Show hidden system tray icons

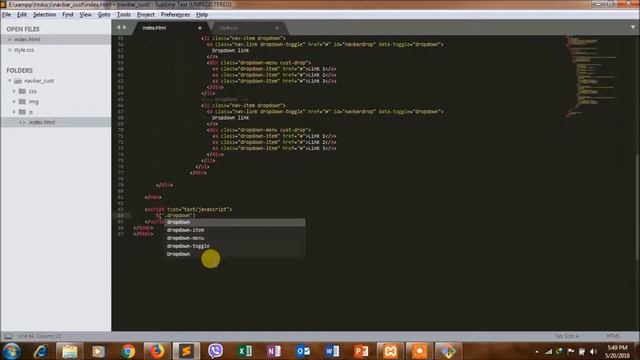pos(537,351)
